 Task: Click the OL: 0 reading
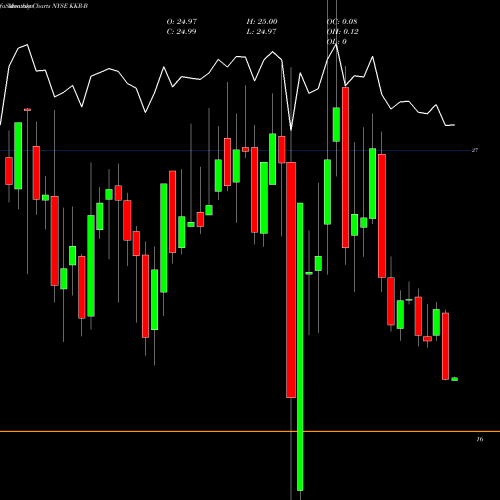point(337,42)
